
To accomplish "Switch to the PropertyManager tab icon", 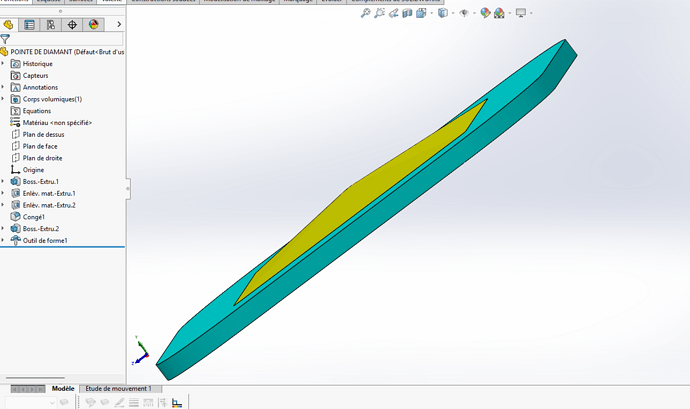I will (x=30, y=24).
